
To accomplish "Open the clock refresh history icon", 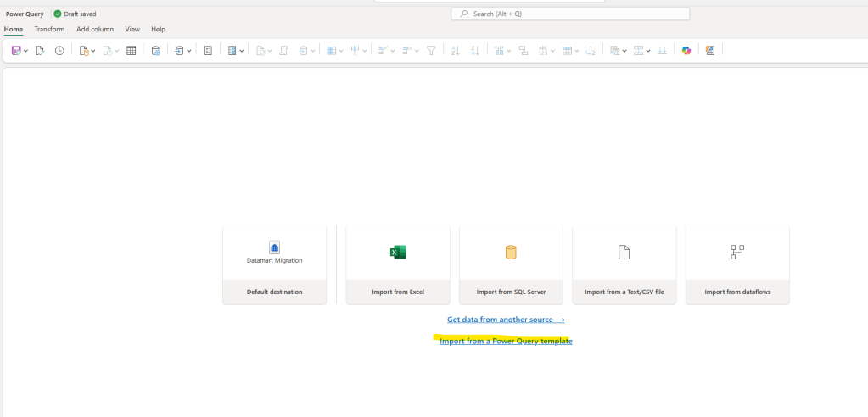I will click(x=59, y=50).
